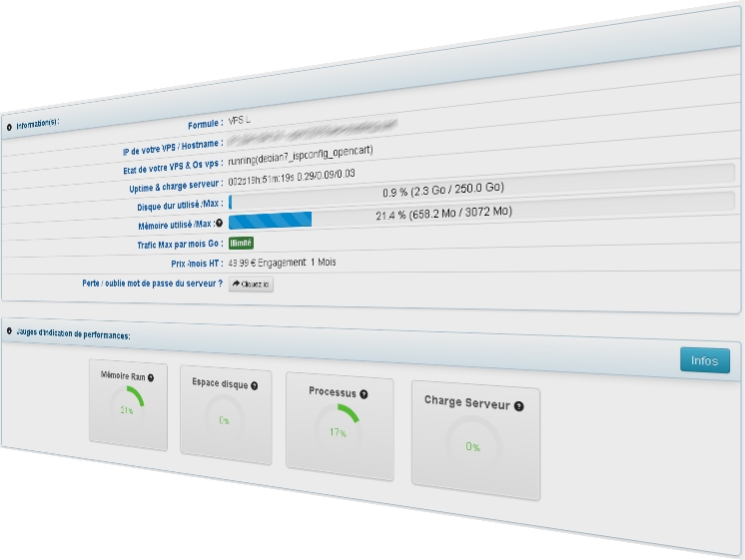Click help icon beside Mémoire Ram gauge title
Image resolution: width=745 pixels, height=560 pixels.
[153, 378]
